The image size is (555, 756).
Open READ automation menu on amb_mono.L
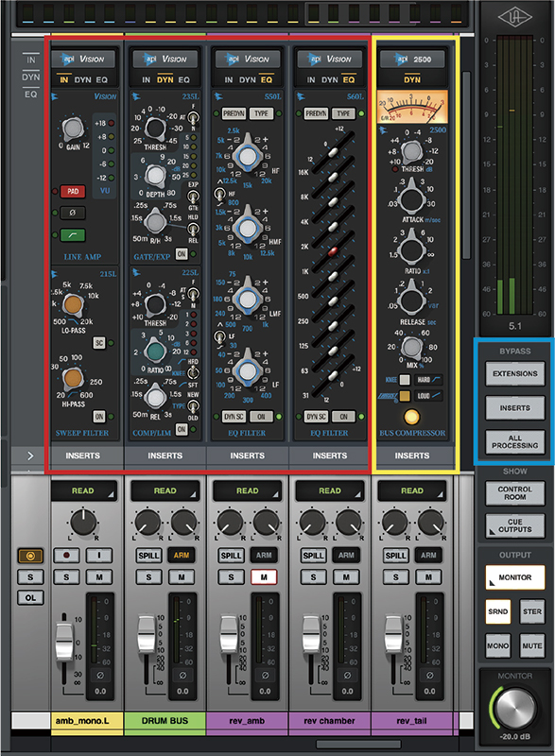83,490
